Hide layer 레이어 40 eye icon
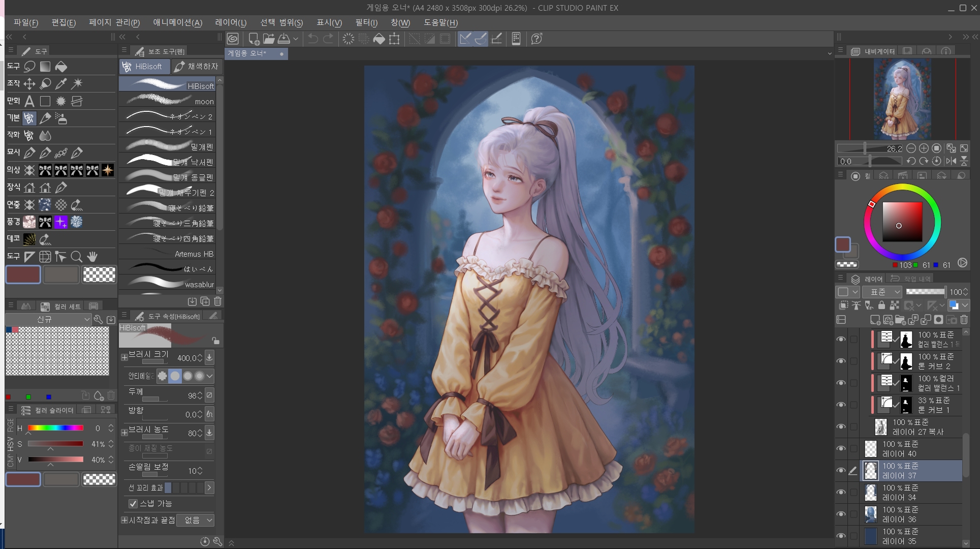 (x=841, y=448)
